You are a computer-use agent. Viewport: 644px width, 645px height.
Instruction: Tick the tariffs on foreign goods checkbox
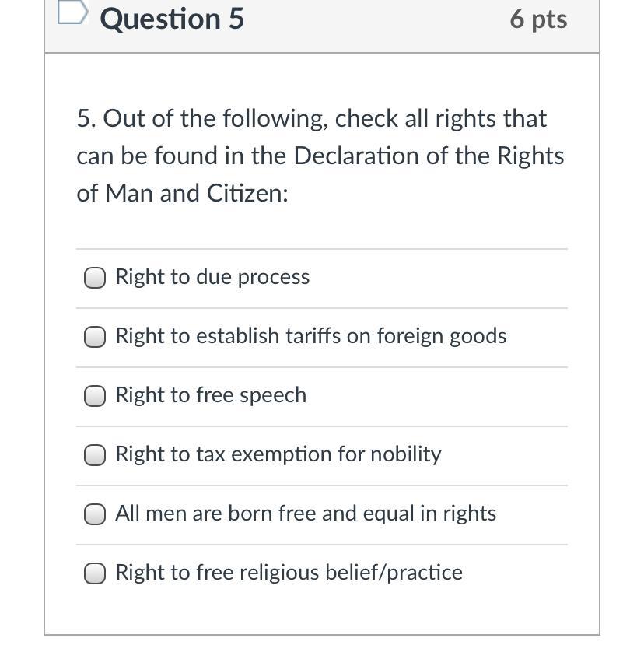pos(95,337)
